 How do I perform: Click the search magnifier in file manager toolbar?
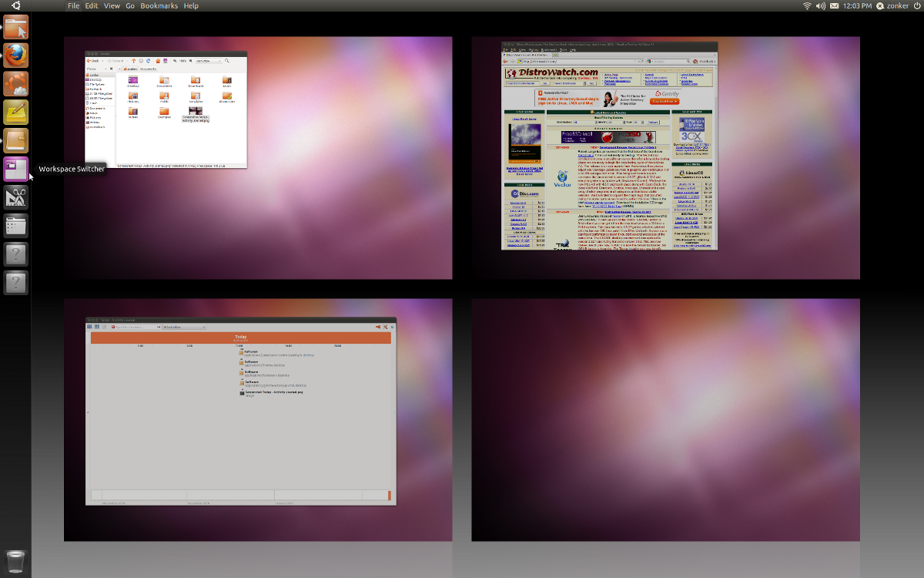(226, 60)
